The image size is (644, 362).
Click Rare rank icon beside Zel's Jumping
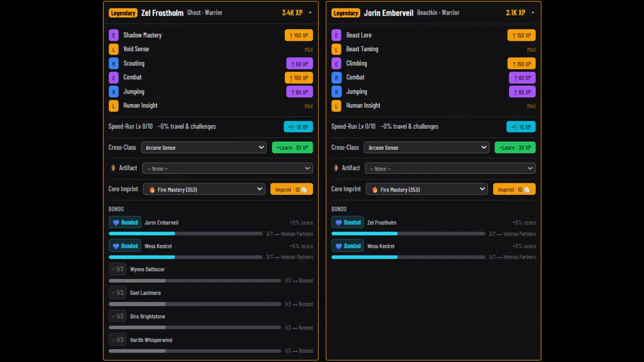tap(113, 92)
